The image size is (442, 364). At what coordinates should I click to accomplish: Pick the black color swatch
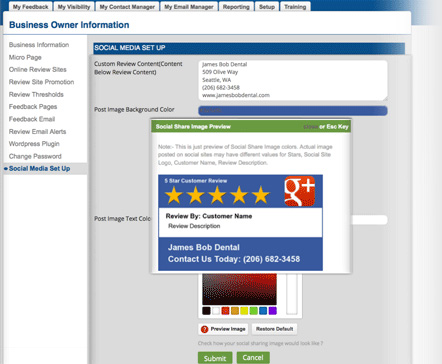[x=206, y=311]
